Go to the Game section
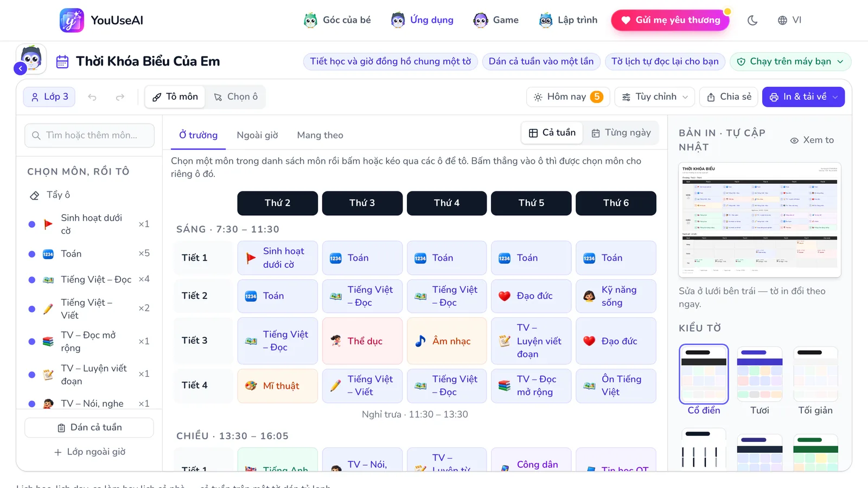This screenshot has width=868, height=488. [496, 20]
